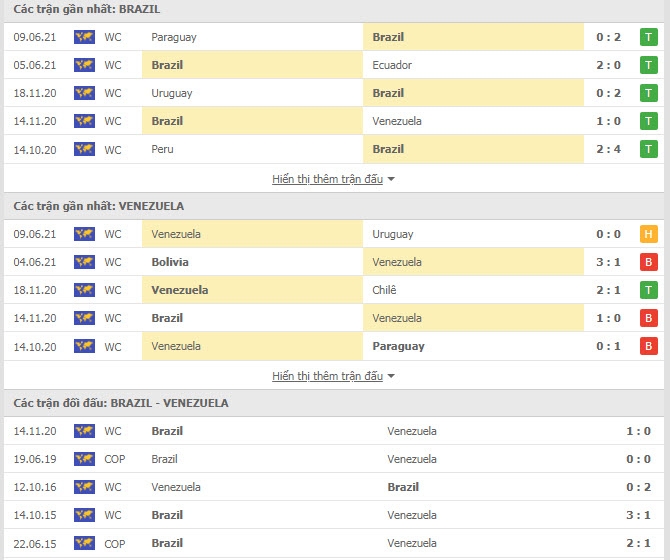This screenshot has width=670, height=560.
Task: Click green T badge on Venezuela-Chilê row
Action: pos(648,290)
